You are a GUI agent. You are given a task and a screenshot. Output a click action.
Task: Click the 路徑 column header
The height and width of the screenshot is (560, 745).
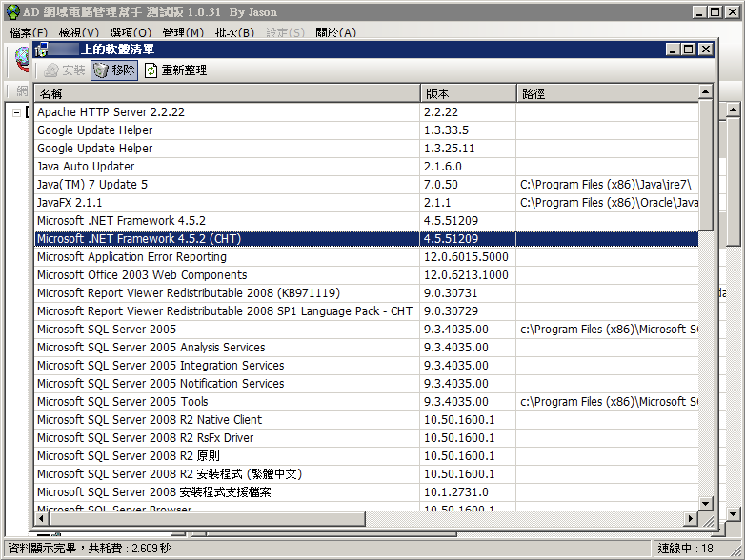click(608, 93)
